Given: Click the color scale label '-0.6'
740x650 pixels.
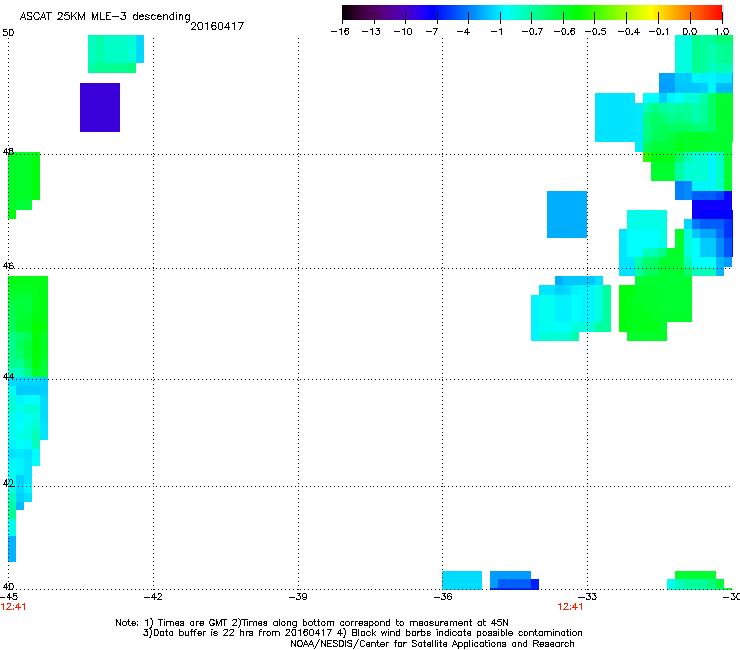Looking at the screenshot, I should pos(564,32).
